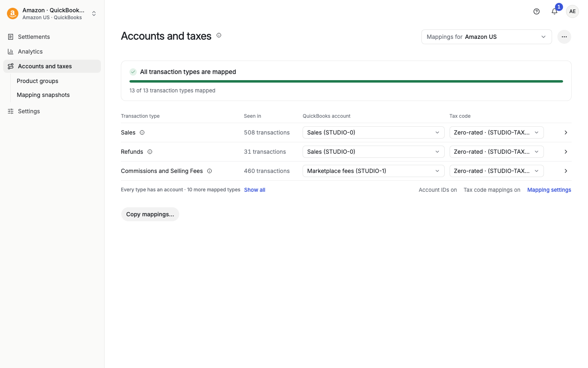Click the green mapping progress bar

coord(346,81)
